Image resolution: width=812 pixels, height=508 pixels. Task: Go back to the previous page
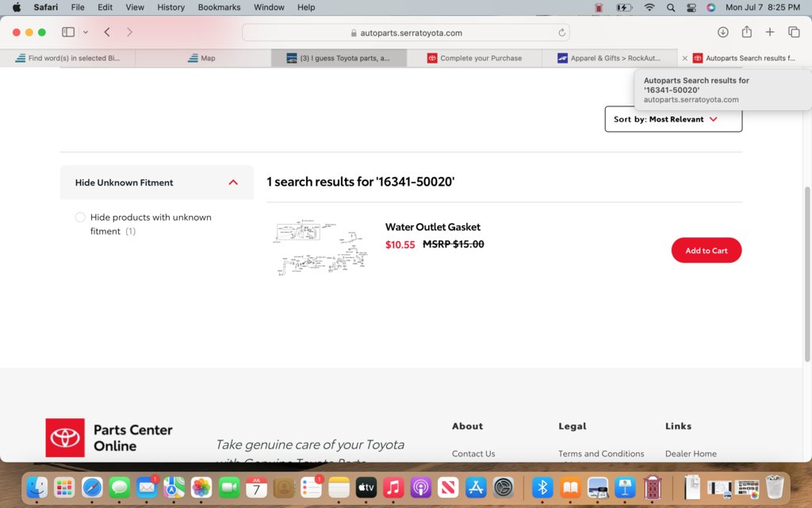point(107,32)
